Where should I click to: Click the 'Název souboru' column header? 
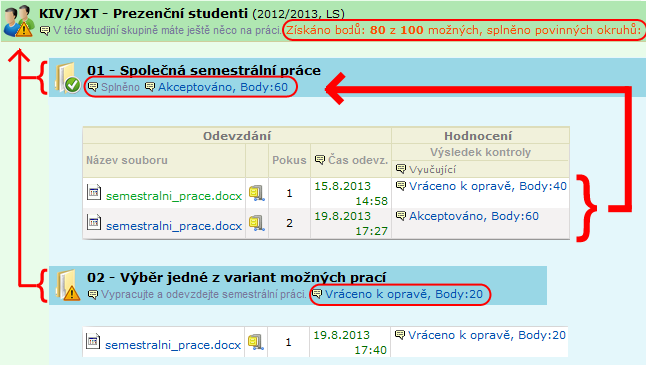[127, 160]
